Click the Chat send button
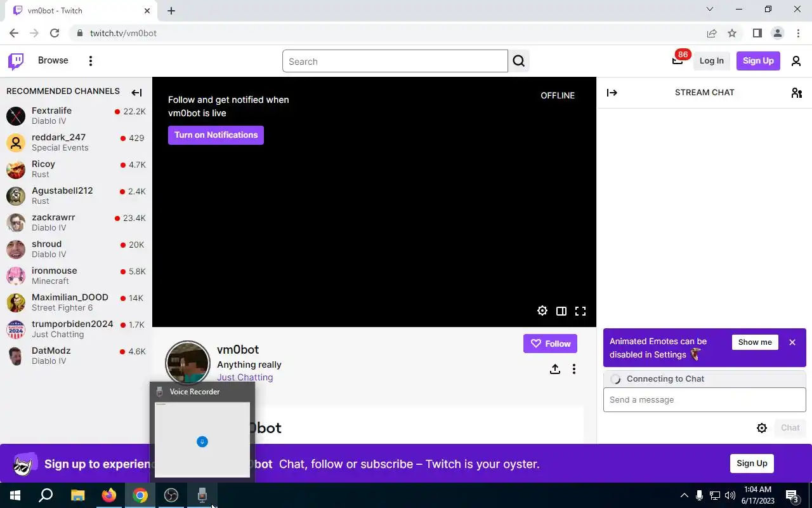Screen dimensions: 812x508 pyautogui.click(x=790, y=428)
